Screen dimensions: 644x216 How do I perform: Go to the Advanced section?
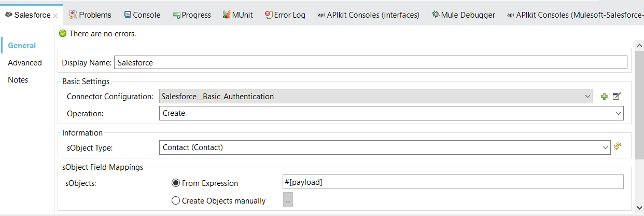click(25, 63)
